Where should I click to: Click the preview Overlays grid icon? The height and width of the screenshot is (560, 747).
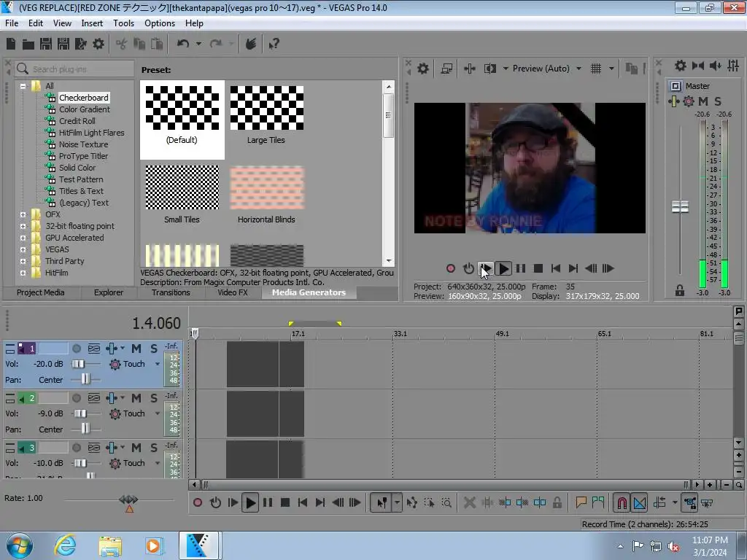(x=596, y=69)
